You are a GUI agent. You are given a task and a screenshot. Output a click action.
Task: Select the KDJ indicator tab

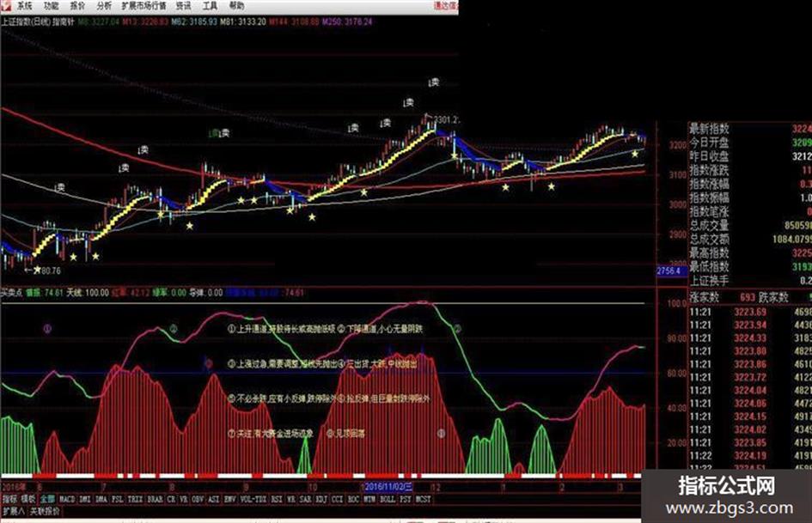321,499
